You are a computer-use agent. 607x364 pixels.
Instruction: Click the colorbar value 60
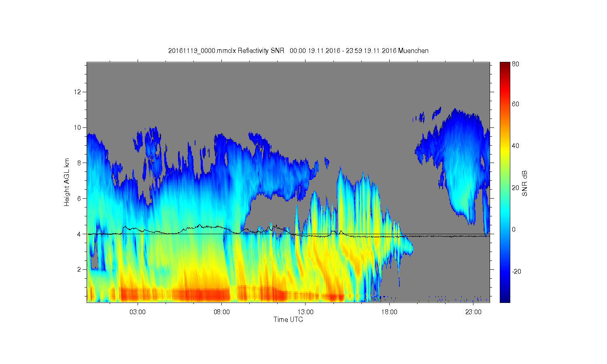tap(516, 104)
